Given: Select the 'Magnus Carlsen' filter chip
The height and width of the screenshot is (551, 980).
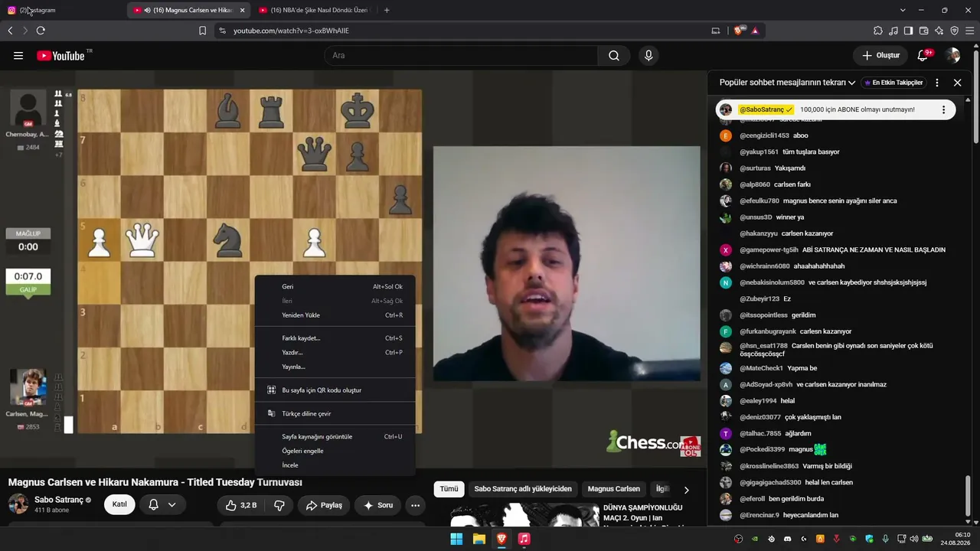Looking at the screenshot, I should 614,489.
